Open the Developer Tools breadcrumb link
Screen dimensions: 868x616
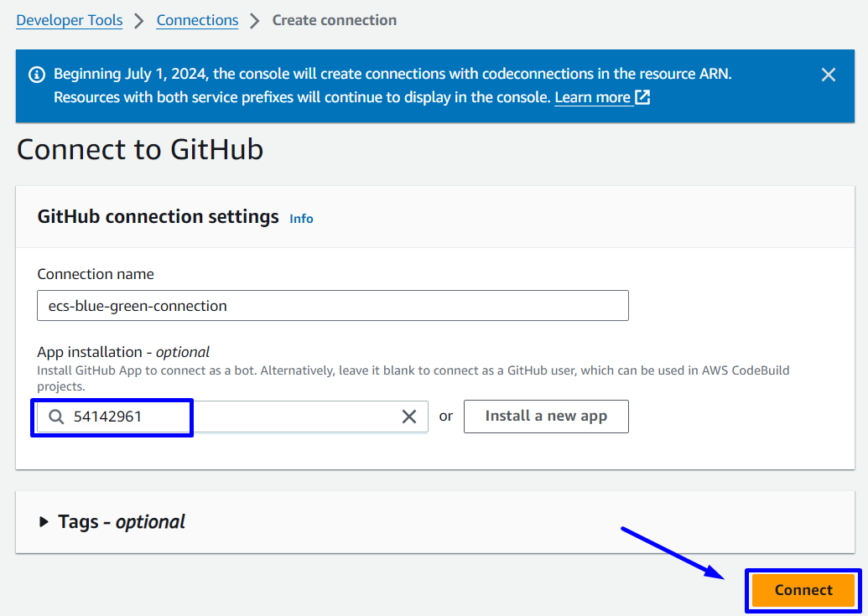click(x=70, y=20)
